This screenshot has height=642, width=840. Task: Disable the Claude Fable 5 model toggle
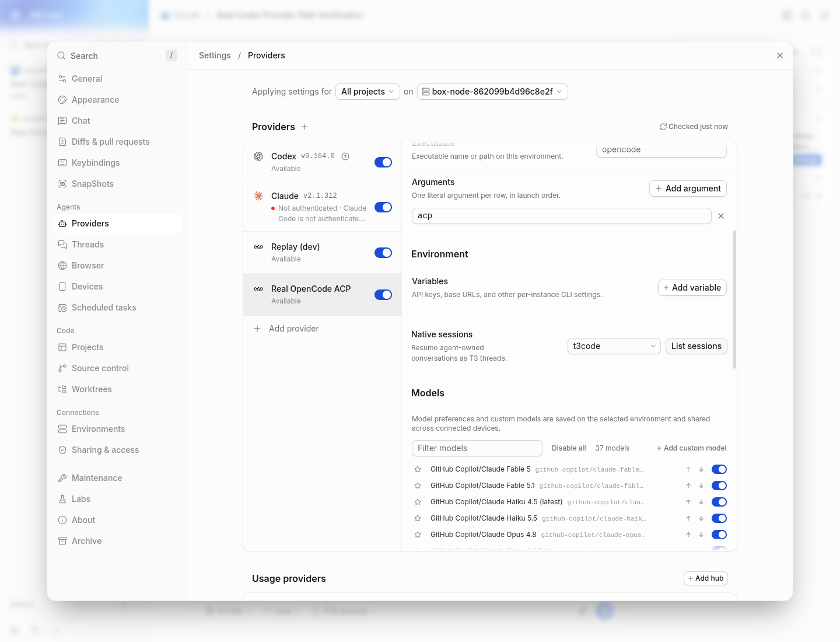click(x=719, y=469)
